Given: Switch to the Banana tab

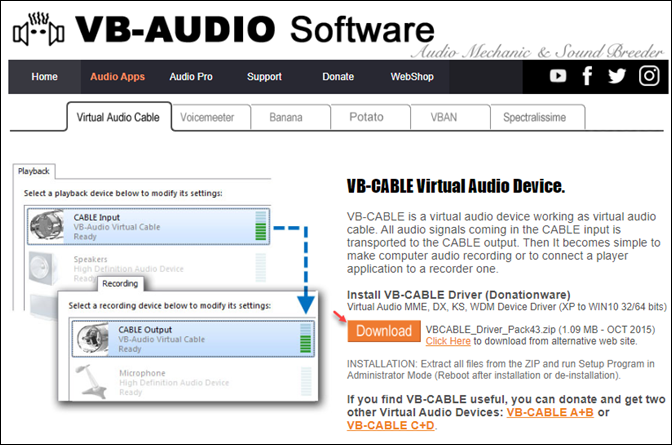Looking at the screenshot, I should tap(291, 117).
